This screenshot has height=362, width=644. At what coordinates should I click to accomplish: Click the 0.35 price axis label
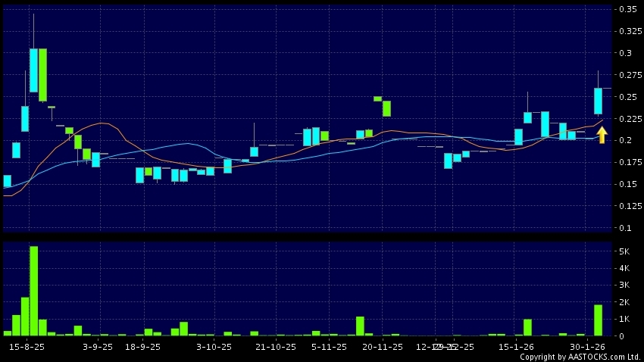tap(627, 10)
